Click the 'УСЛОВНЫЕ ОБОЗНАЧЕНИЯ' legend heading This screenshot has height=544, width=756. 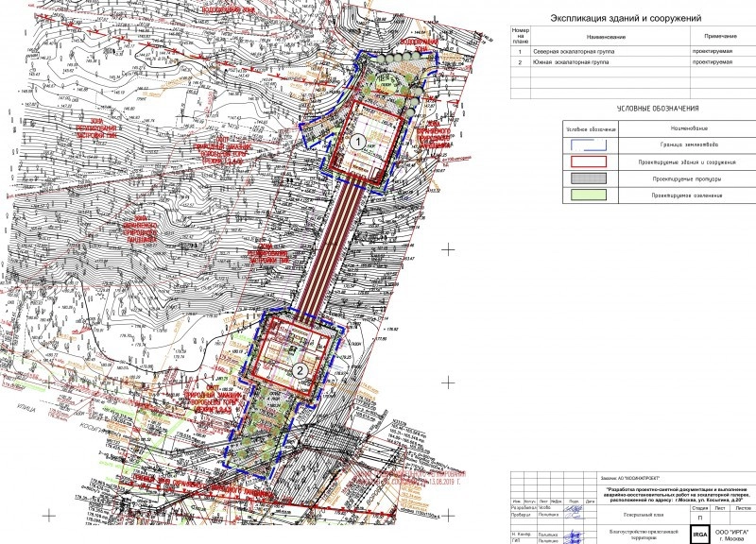(627, 110)
